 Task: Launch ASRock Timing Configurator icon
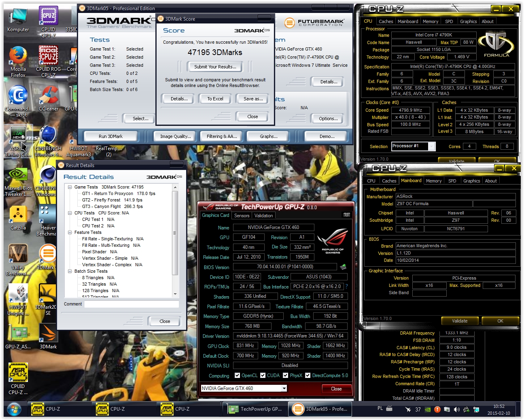18,142
